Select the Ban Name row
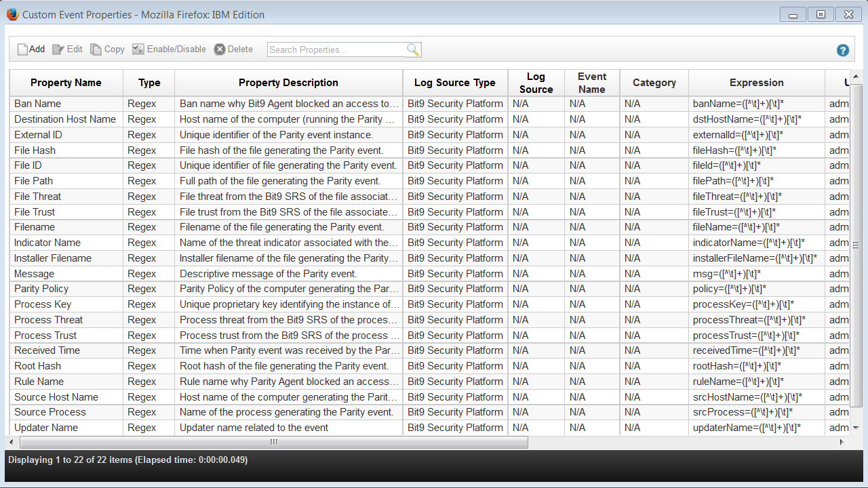The width and height of the screenshot is (868, 488). point(430,104)
